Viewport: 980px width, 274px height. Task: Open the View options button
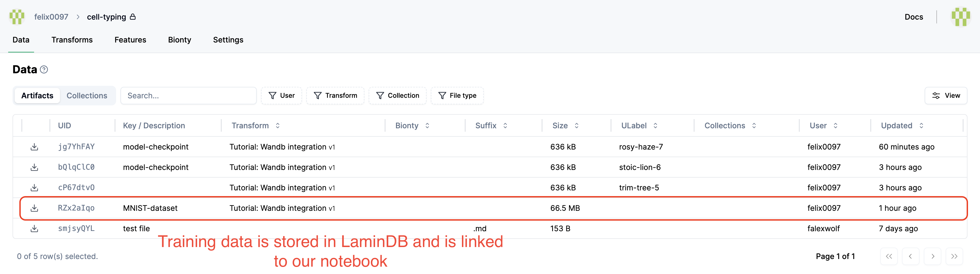click(x=946, y=96)
